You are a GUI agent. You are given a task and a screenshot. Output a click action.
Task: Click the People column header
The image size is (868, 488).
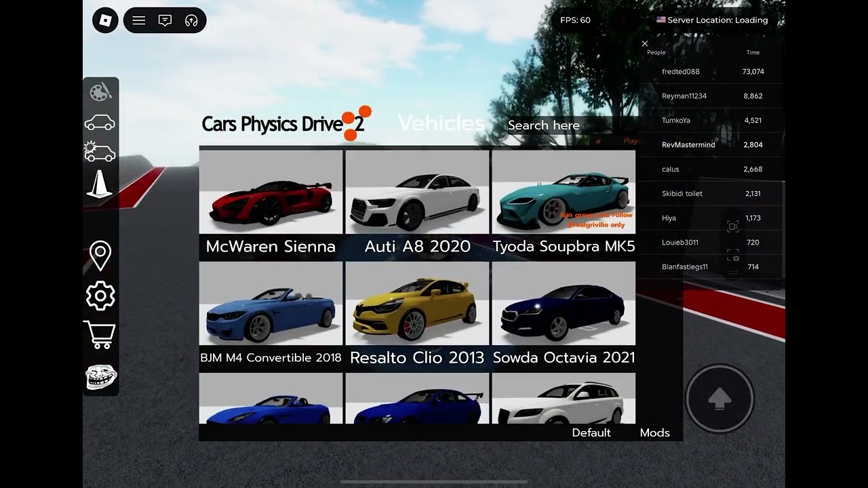(x=656, y=52)
